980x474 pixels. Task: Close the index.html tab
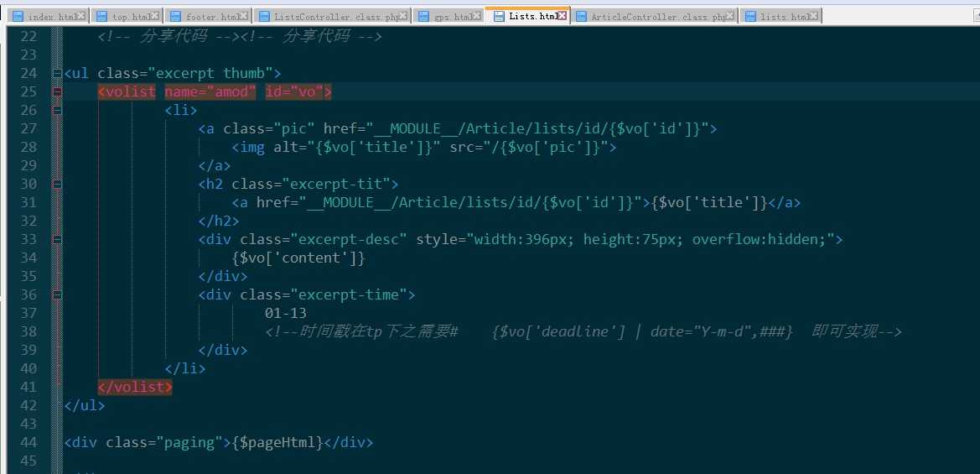(x=80, y=16)
